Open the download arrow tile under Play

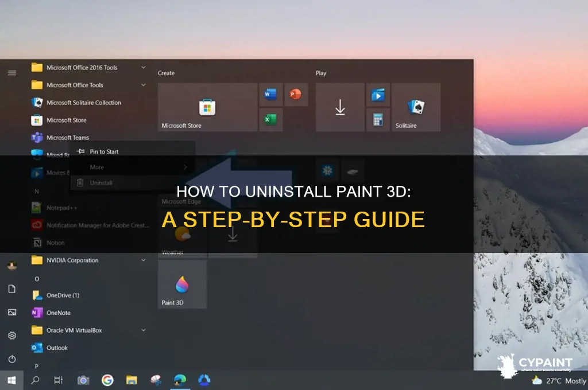340,107
